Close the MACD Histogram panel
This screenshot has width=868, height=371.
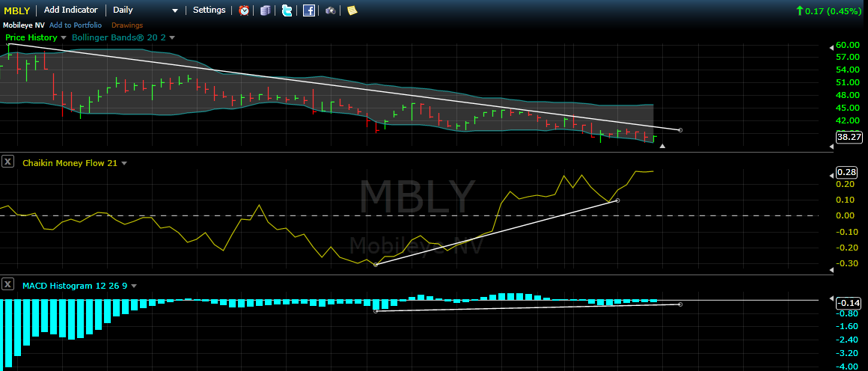click(7, 285)
